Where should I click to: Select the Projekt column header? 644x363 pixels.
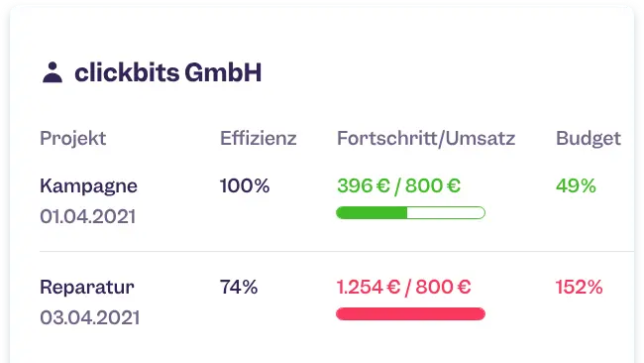(x=72, y=138)
